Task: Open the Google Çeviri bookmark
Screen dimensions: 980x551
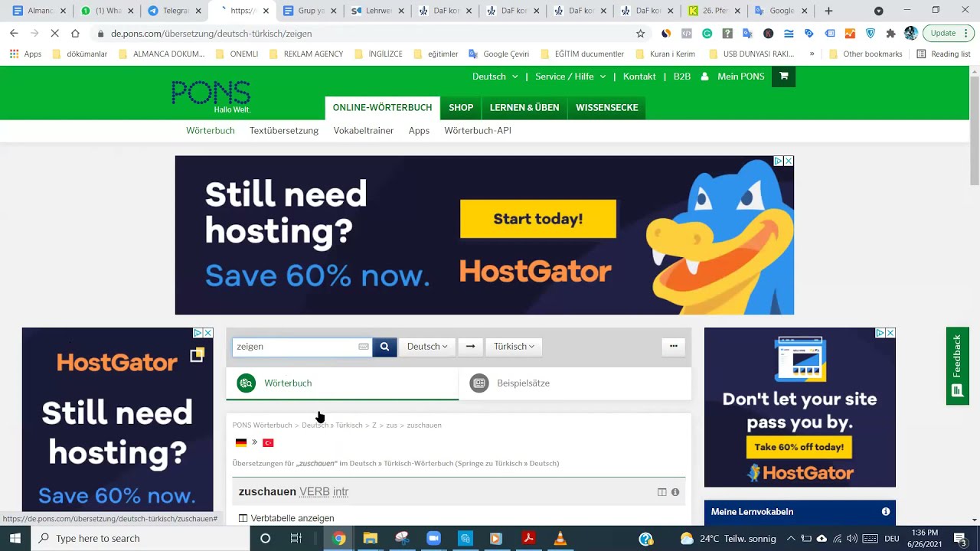Action: (x=499, y=54)
